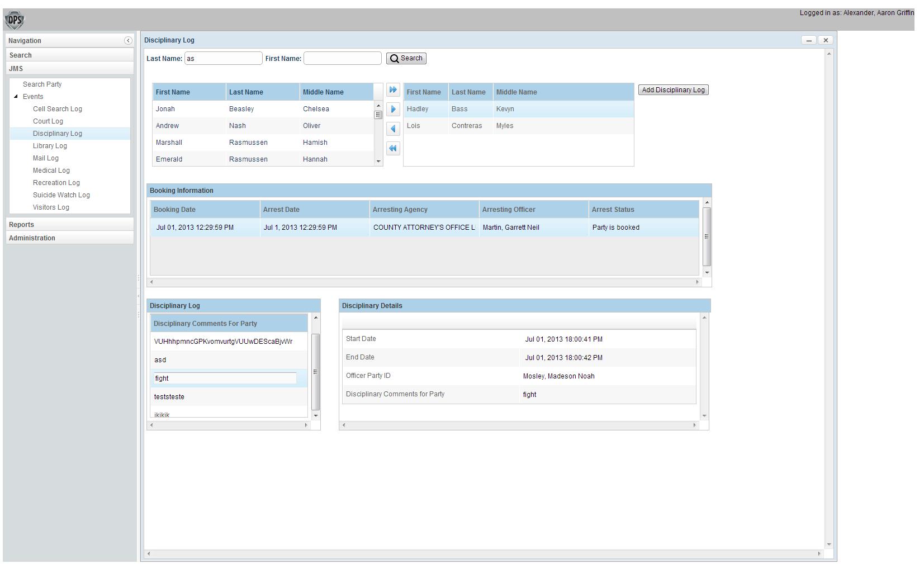Sort left table by Middle Name header
Screen dimensions: 924x587
(x=337, y=92)
